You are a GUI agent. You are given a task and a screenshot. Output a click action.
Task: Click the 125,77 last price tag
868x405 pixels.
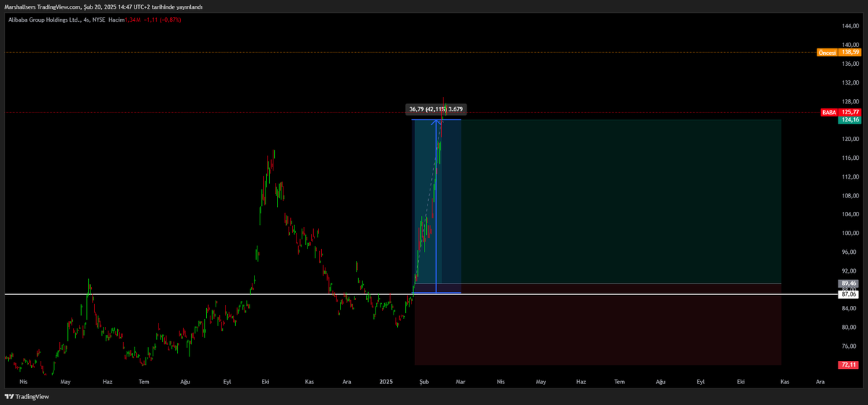(850, 112)
